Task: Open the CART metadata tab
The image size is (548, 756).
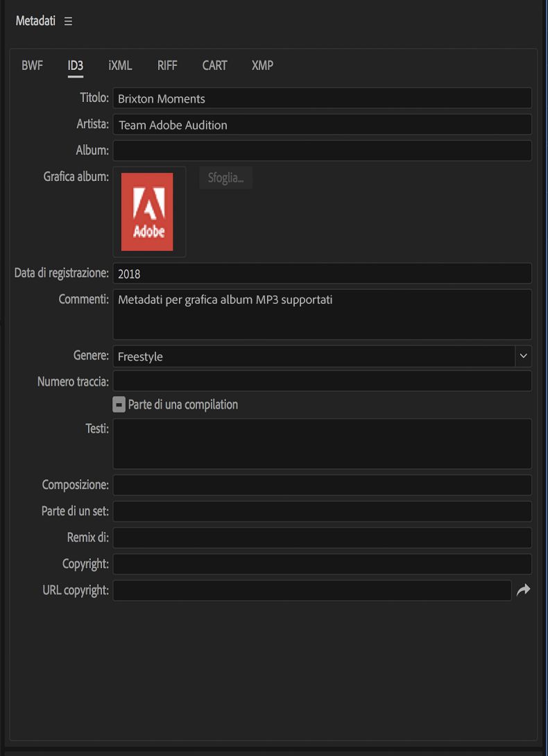Action: pyautogui.click(x=214, y=66)
